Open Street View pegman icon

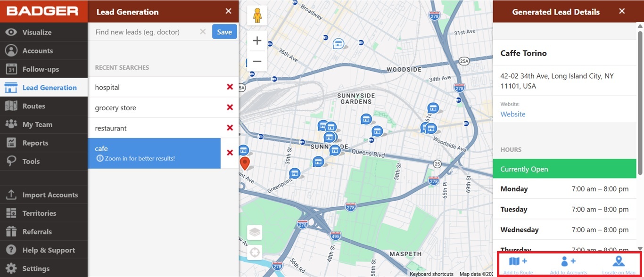(257, 16)
